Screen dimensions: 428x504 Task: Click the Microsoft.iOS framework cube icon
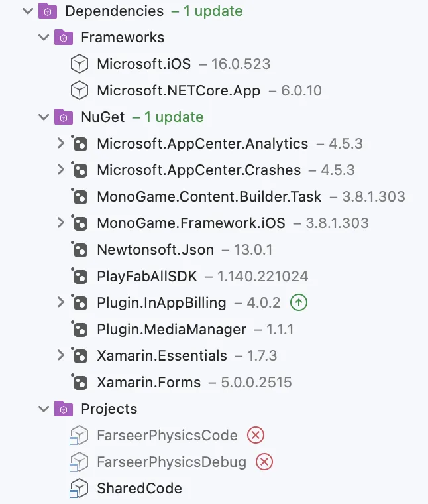click(x=80, y=64)
